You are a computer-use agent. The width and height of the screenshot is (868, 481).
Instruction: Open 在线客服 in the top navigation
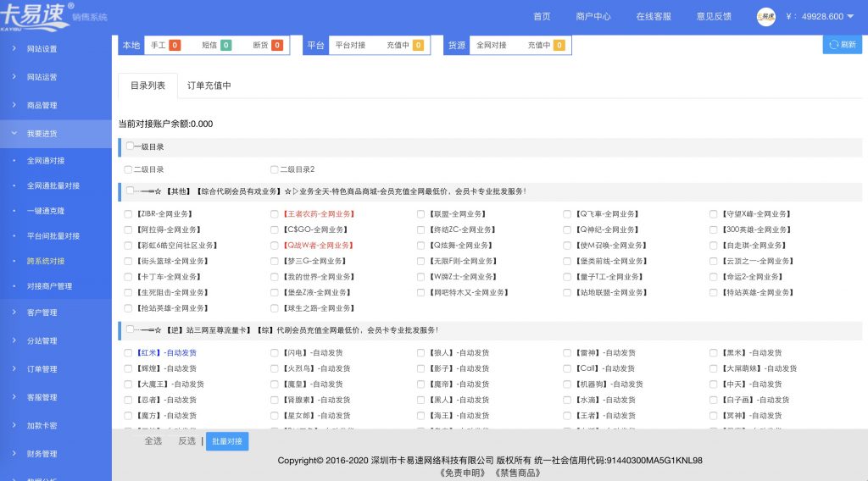654,17
